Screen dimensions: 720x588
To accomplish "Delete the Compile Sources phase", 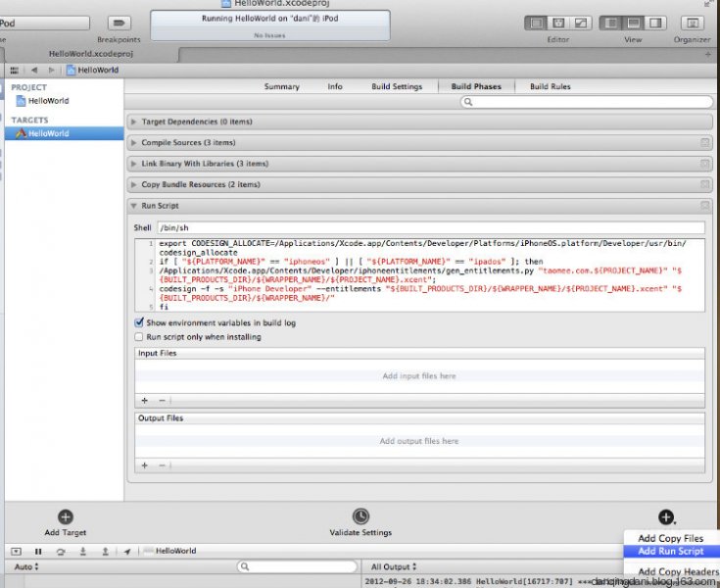I will tap(705, 143).
